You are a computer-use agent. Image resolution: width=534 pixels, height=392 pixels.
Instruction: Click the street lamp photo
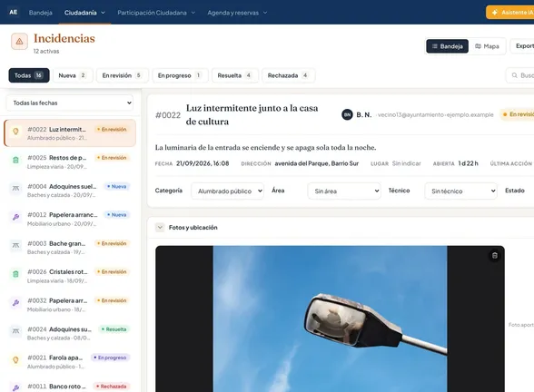[x=330, y=318]
